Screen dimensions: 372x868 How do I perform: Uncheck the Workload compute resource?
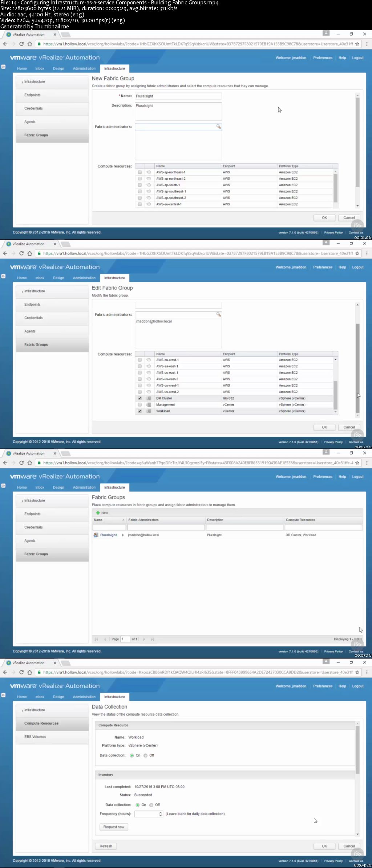[x=140, y=411]
